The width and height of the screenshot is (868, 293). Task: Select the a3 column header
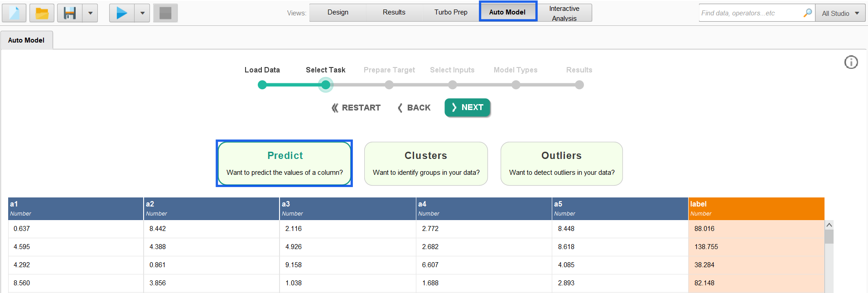pyautogui.click(x=347, y=209)
